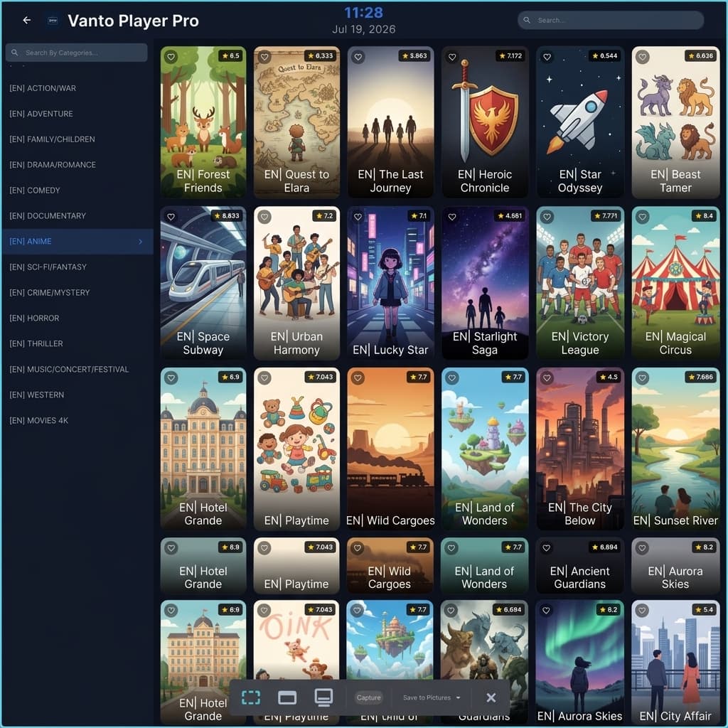Select the COMEDY category
This screenshot has width=728, height=728.
click(x=77, y=191)
